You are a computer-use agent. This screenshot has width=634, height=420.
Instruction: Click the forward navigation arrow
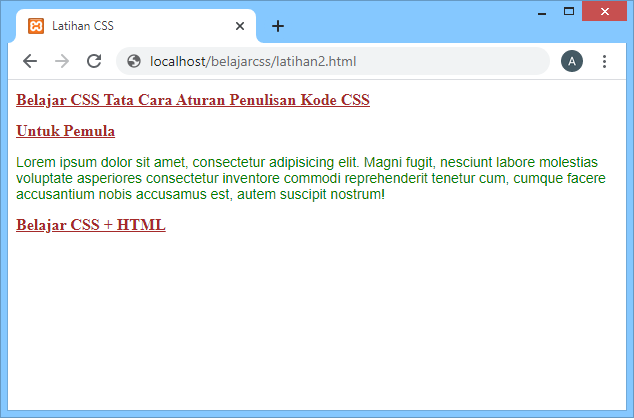(62, 61)
